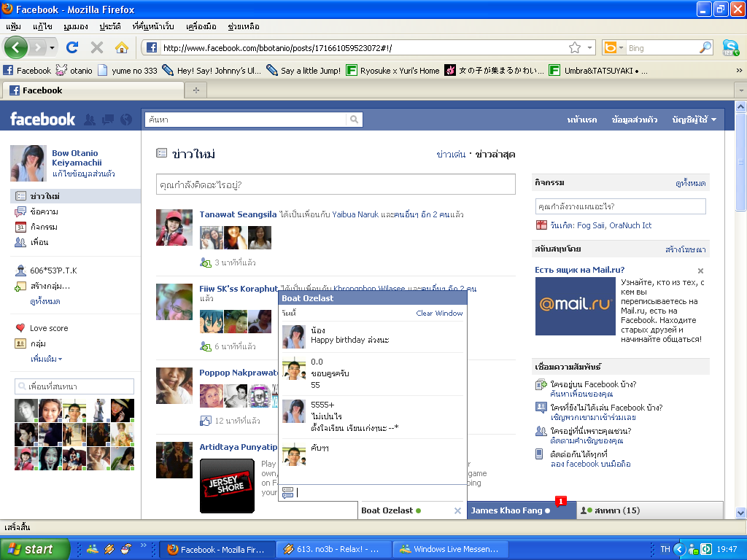Screen dimensions: 747x560
Task: Open the ข้อมูลส่วนตัว profile link
Action: click(x=634, y=120)
